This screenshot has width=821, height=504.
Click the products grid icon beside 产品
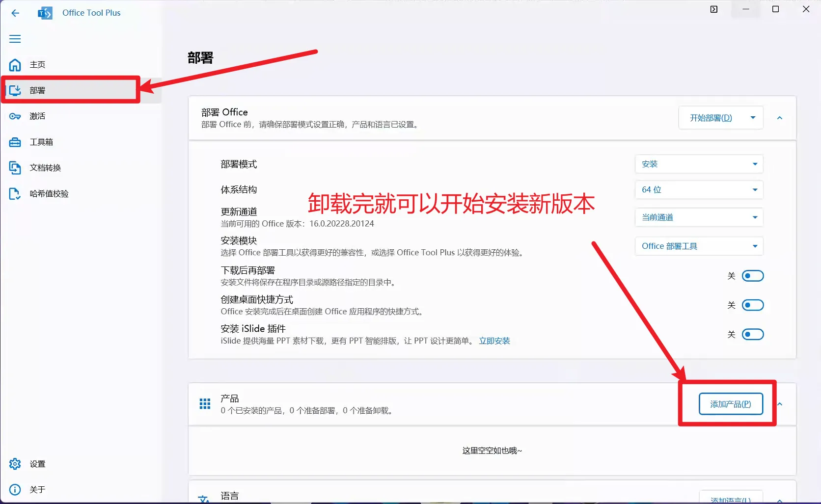205,404
